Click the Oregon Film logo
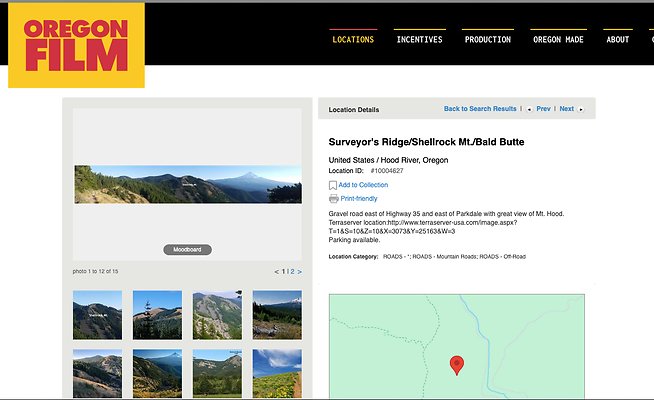The image size is (654, 400). click(76, 45)
